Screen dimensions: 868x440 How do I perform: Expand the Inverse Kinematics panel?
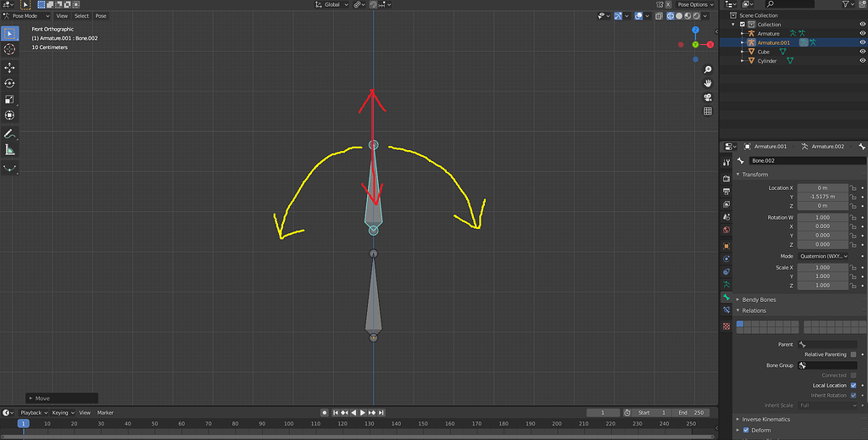coord(765,419)
